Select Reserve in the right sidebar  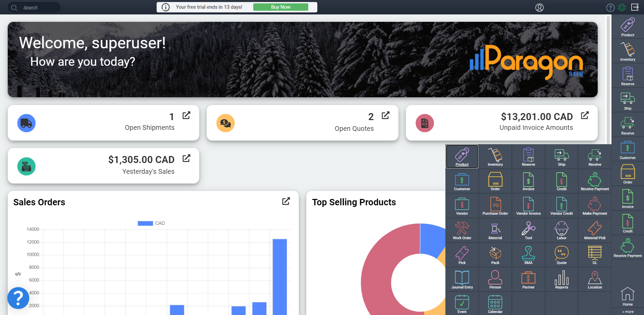628,76
